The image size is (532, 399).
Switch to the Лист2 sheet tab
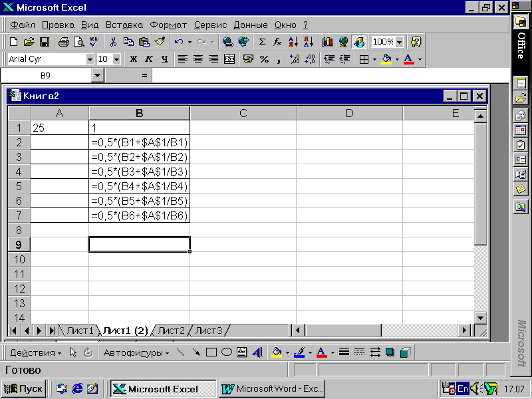click(172, 331)
